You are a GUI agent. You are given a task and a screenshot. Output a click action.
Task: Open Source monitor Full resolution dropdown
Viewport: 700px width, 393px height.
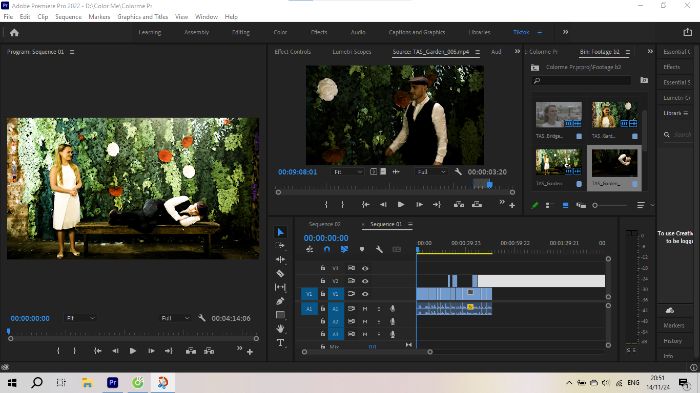tap(431, 171)
